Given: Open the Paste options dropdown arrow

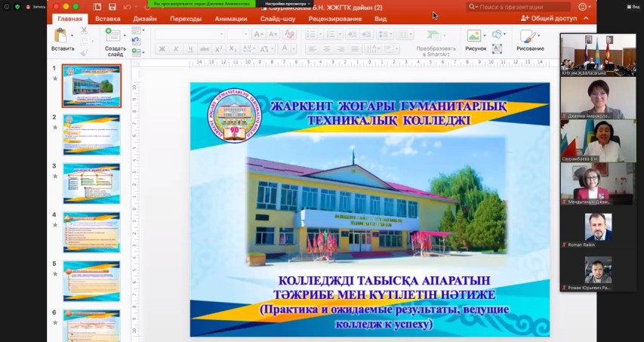Looking at the screenshot, I should pyautogui.click(x=73, y=35).
